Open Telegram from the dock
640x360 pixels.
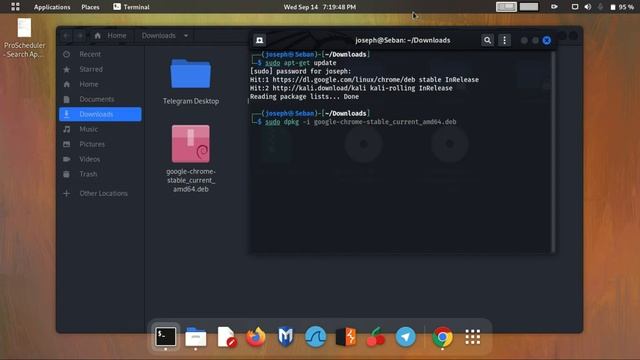(405, 337)
